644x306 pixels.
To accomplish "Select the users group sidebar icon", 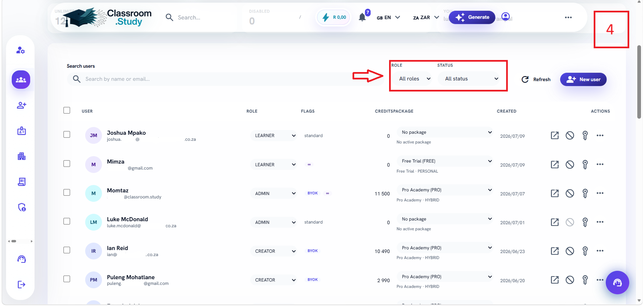I will 21,80.
